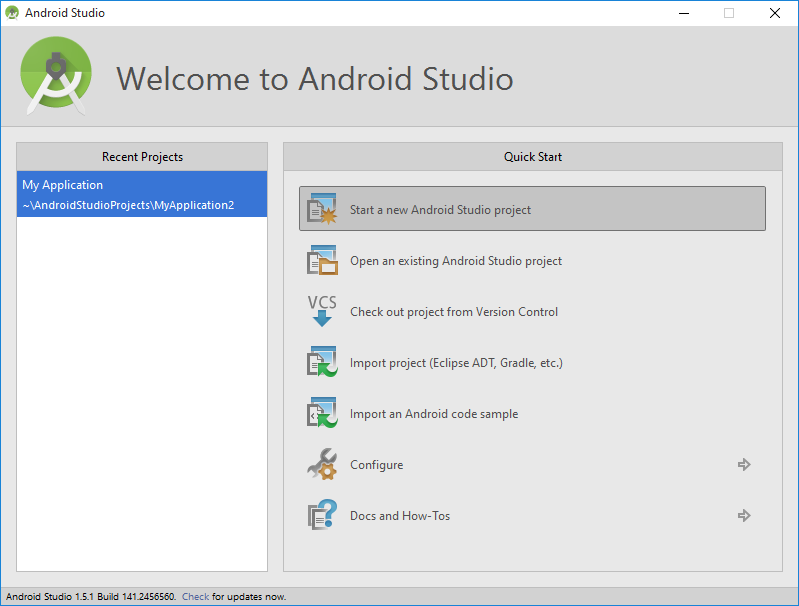Click the Import Android code sample icon
The height and width of the screenshot is (606, 799).
point(322,413)
